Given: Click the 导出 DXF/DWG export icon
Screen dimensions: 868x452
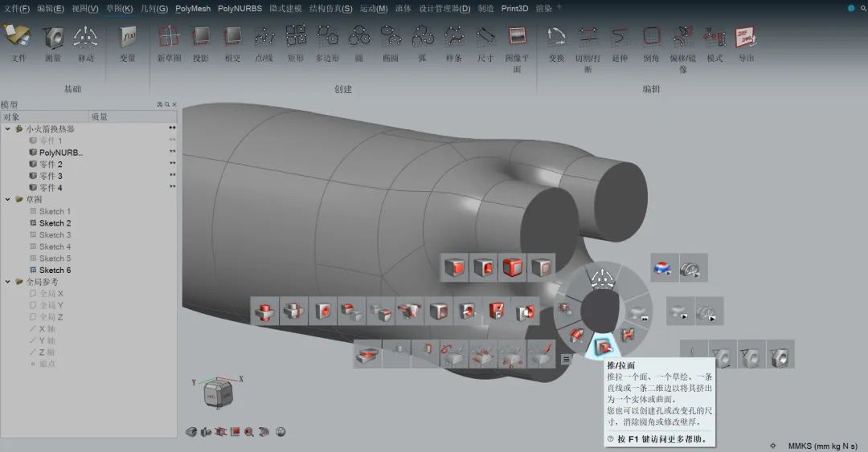Looking at the screenshot, I should tap(746, 37).
